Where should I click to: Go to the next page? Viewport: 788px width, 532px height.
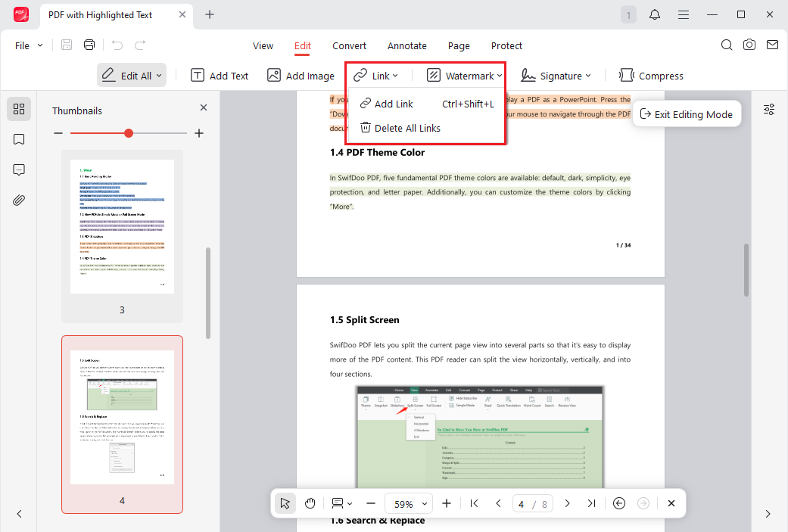click(x=568, y=503)
